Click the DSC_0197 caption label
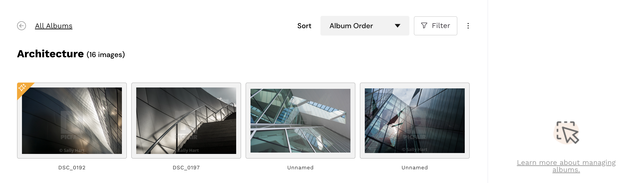The height and width of the screenshot is (183, 644). [186, 168]
